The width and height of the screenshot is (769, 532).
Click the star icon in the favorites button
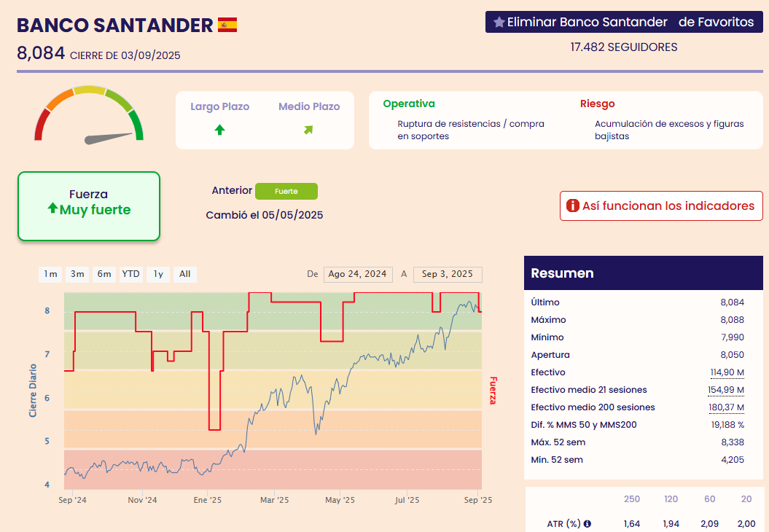pos(499,22)
